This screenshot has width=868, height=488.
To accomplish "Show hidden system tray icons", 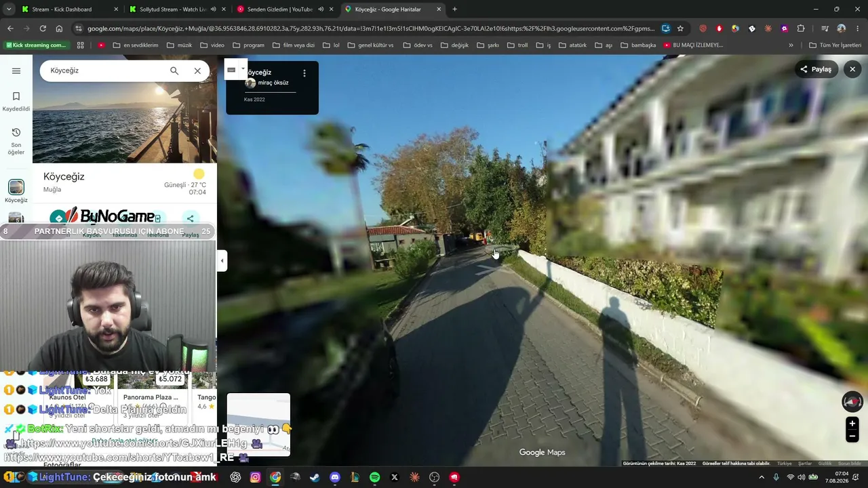I will click(x=762, y=477).
